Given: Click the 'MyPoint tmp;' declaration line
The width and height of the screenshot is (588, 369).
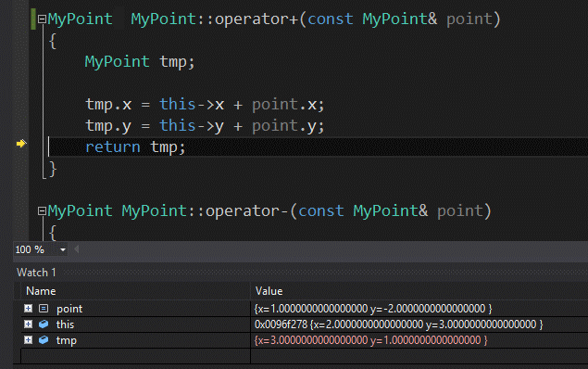Looking at the screenshot, I should tap(140, 61).
